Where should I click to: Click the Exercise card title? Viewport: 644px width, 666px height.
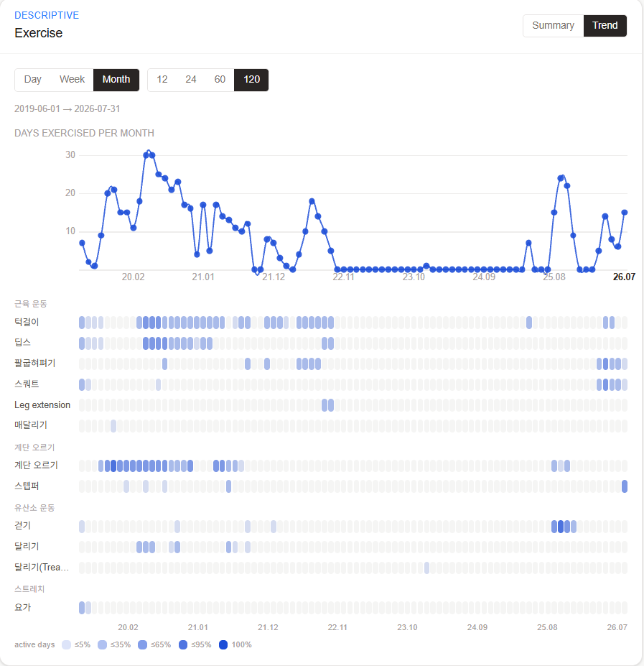click(x=39, y=33)
